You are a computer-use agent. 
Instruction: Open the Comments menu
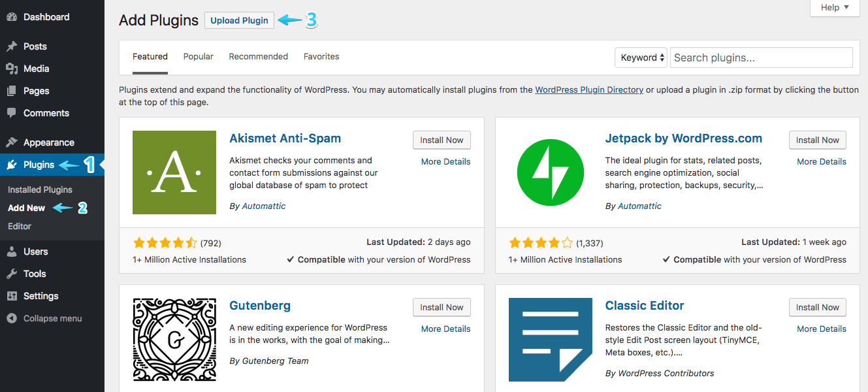coord(46,113)
